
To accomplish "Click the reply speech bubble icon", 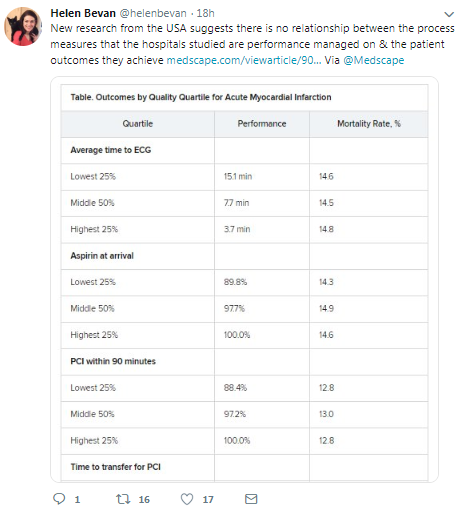I will pyautogui.click(x=59, y=499).
